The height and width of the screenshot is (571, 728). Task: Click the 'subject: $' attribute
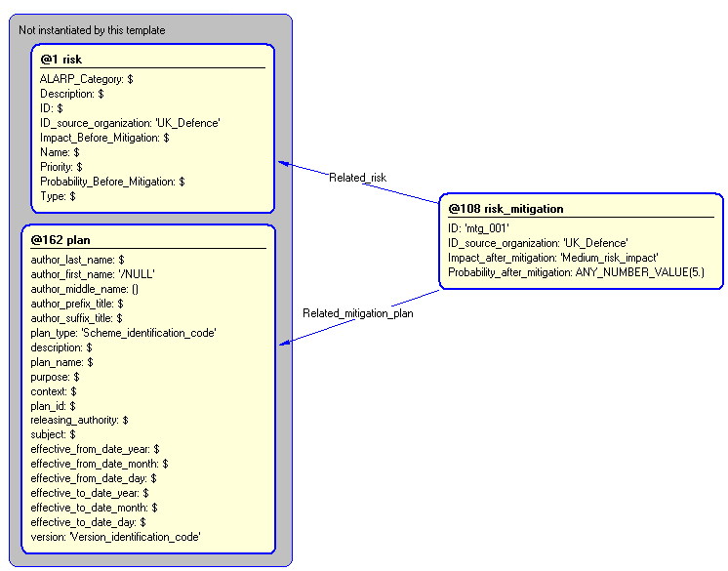(x=54, y=434)
